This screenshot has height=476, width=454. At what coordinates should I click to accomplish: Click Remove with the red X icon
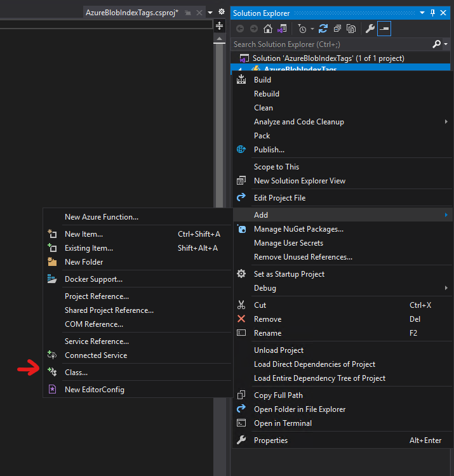click(x=342, y=319)
